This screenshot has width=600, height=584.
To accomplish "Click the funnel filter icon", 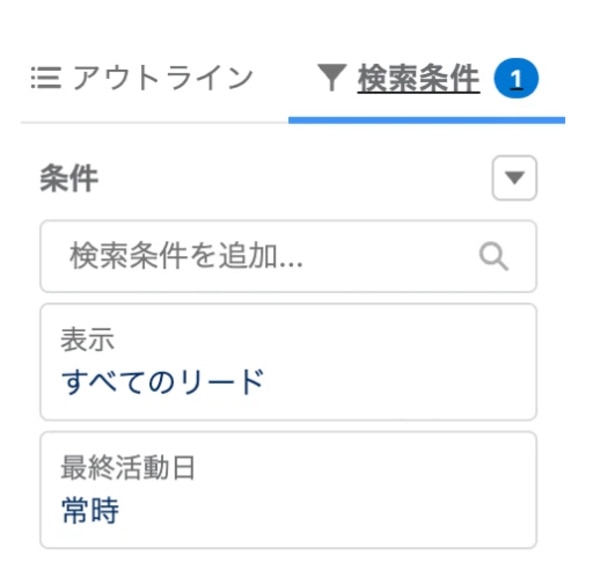I will pyautogui.click(x=332, y=78).
